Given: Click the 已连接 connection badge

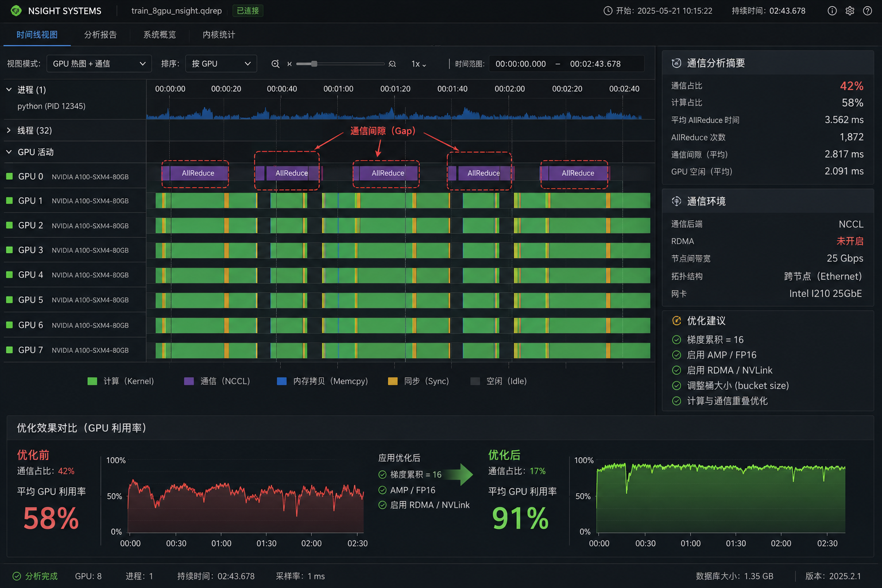Looking at the screenshot, I should pos(248,11).
